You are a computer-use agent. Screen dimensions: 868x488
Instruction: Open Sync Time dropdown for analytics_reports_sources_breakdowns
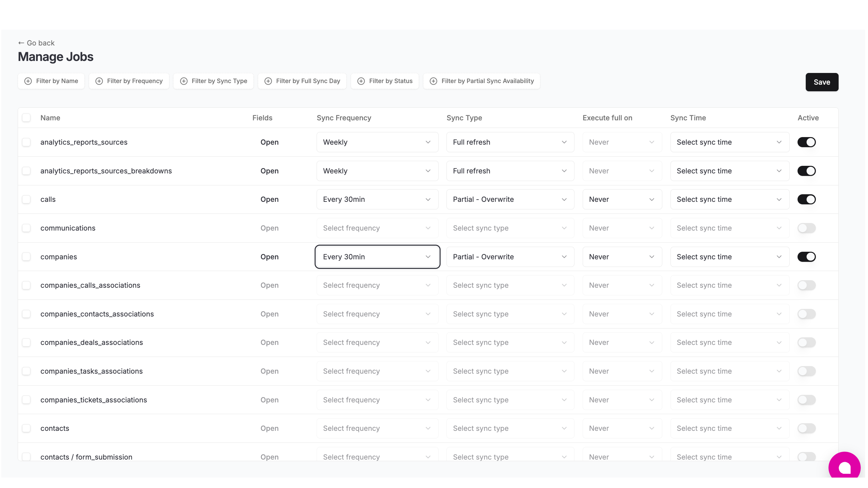click(730, 171)
